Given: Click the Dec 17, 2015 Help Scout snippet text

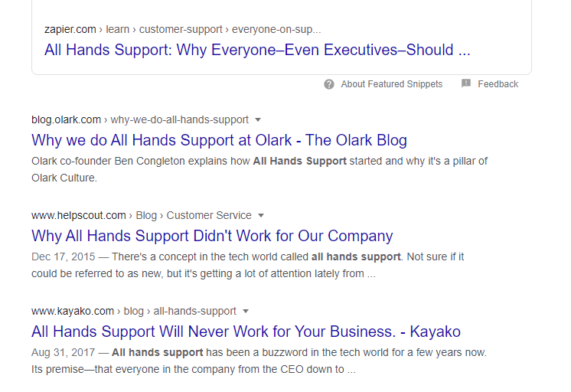Looking at the screenshot, I should [248, 265].
